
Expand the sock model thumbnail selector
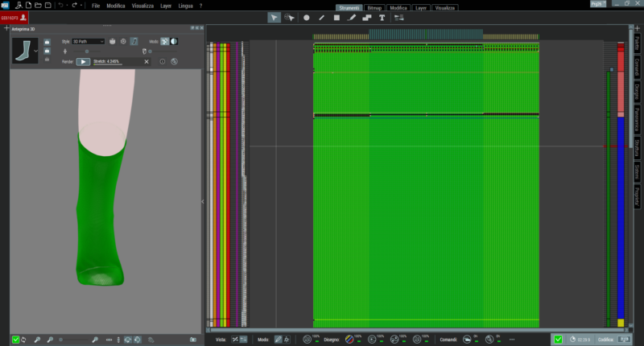tap(36, 51)
